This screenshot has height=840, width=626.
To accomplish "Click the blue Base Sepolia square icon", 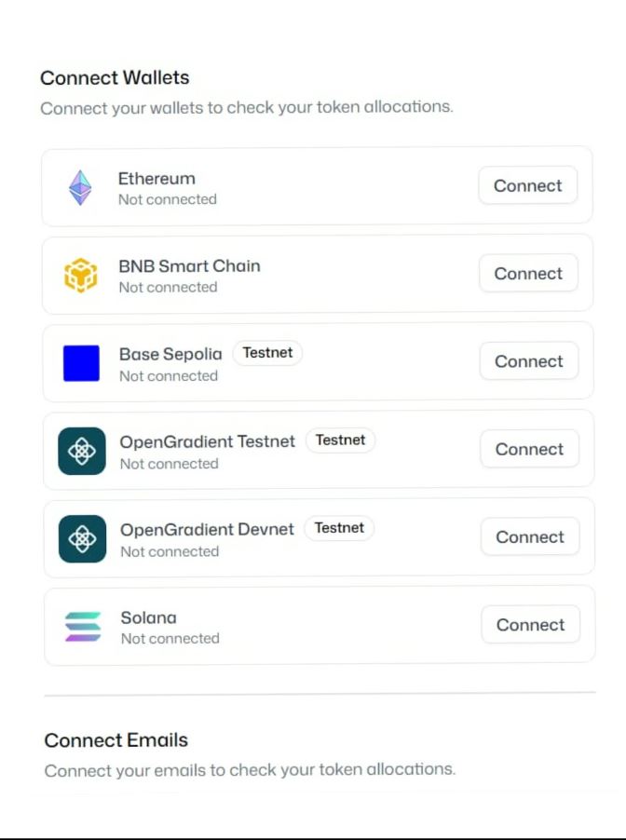I will (81, 363).
